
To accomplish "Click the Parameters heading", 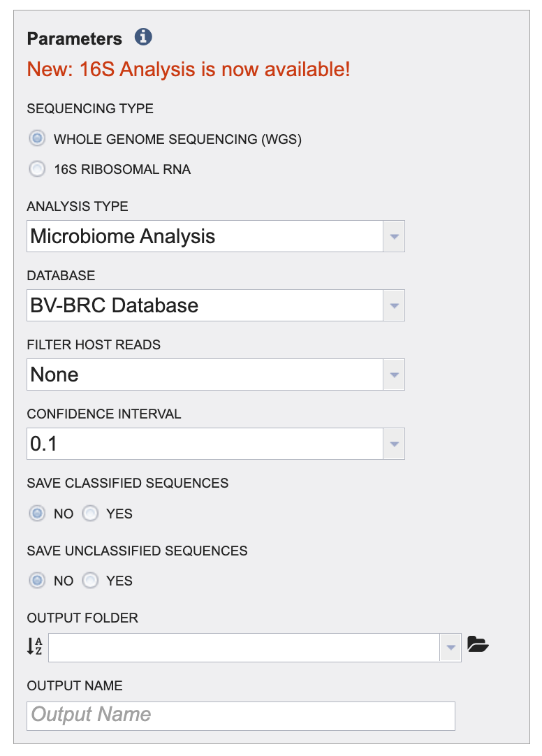I will [75, 38].
